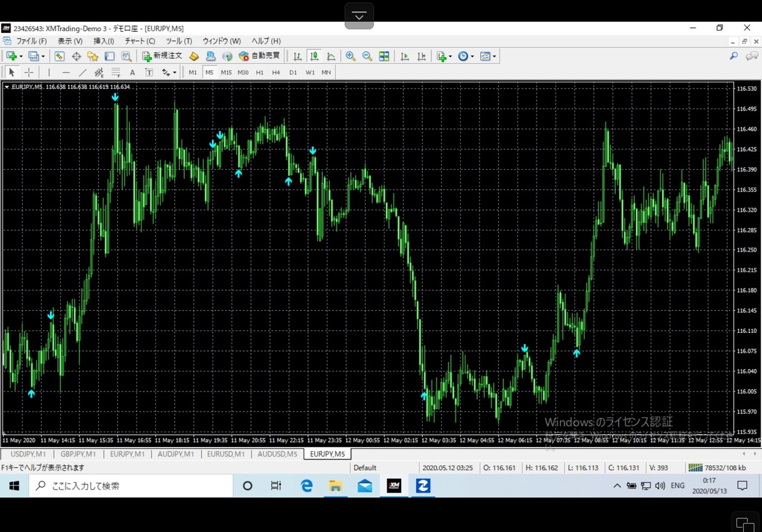The width and height of the screenshot is (762, 532).
Task: Show the Navigator panel star-folder icon
Action: (93, 56)
